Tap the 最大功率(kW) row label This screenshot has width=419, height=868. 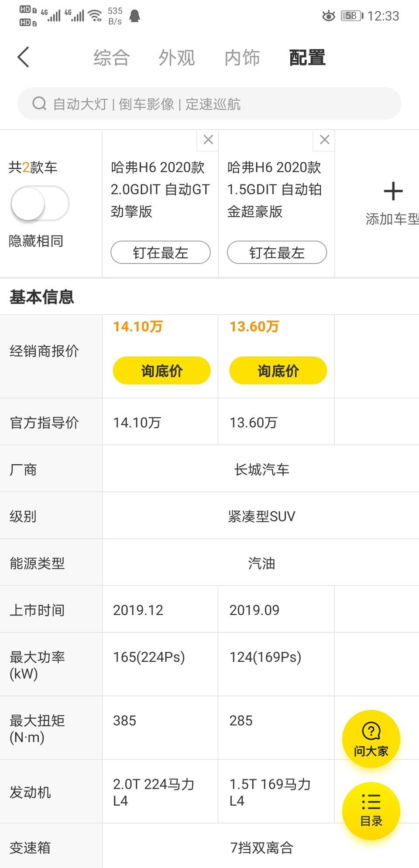pos(37,665)
